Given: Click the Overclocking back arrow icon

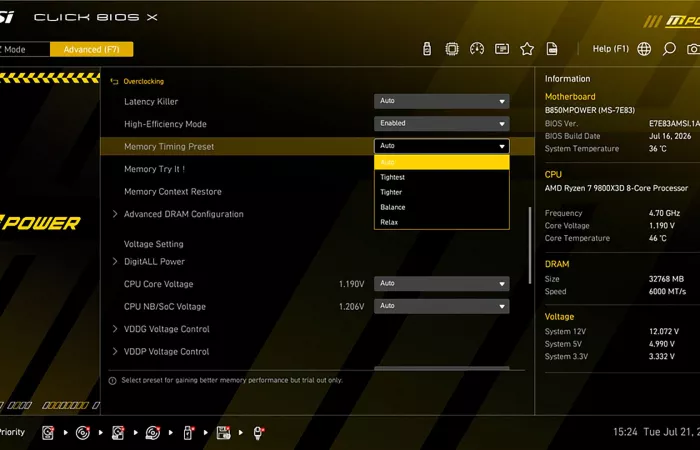Looking at the screenshot, I should point(114,81).
